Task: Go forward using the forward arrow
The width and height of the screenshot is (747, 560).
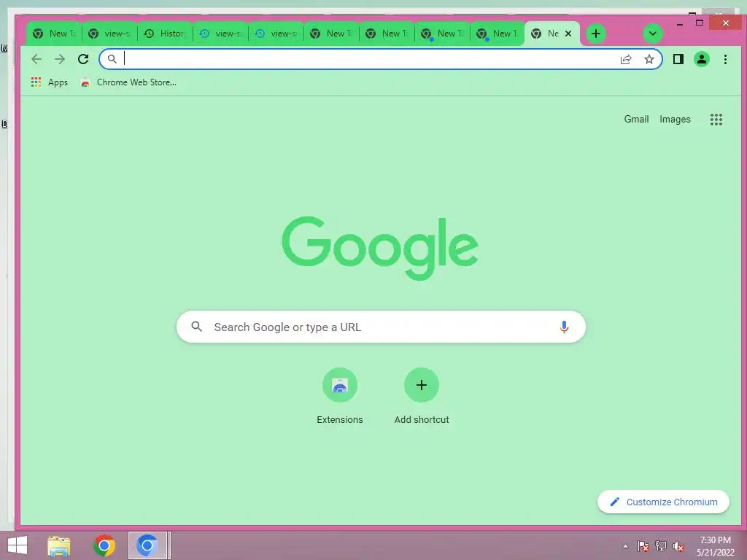Action: [60, 59]
